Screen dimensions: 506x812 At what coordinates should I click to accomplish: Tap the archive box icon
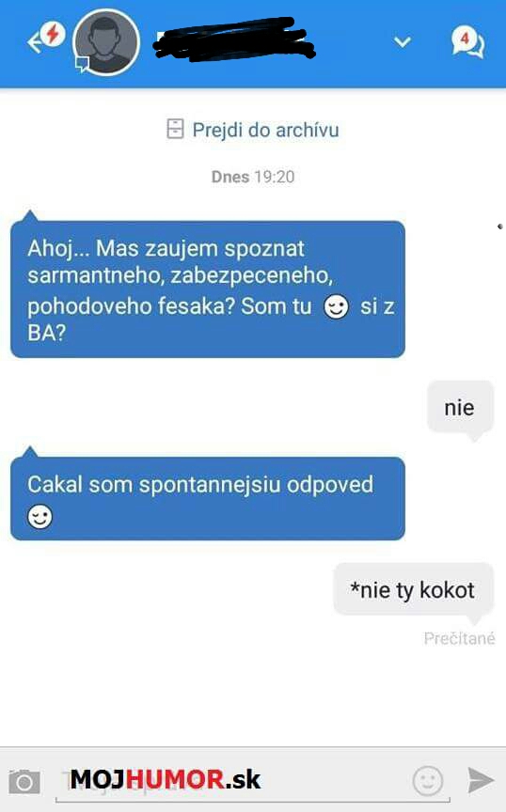(175, 129)
